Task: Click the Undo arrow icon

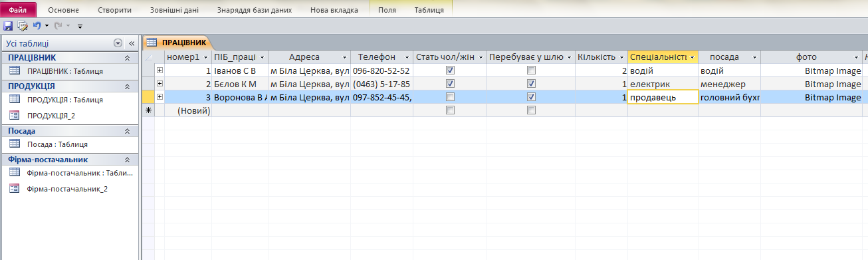Action: pyautogui.click(x=37, y=26)
